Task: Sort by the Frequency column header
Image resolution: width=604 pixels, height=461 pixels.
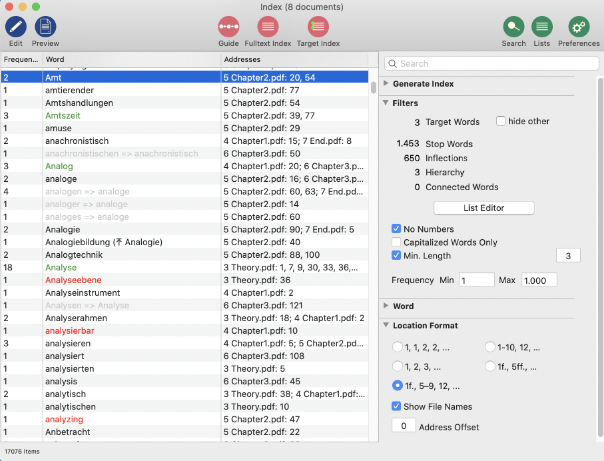Action: coord(21,59)
